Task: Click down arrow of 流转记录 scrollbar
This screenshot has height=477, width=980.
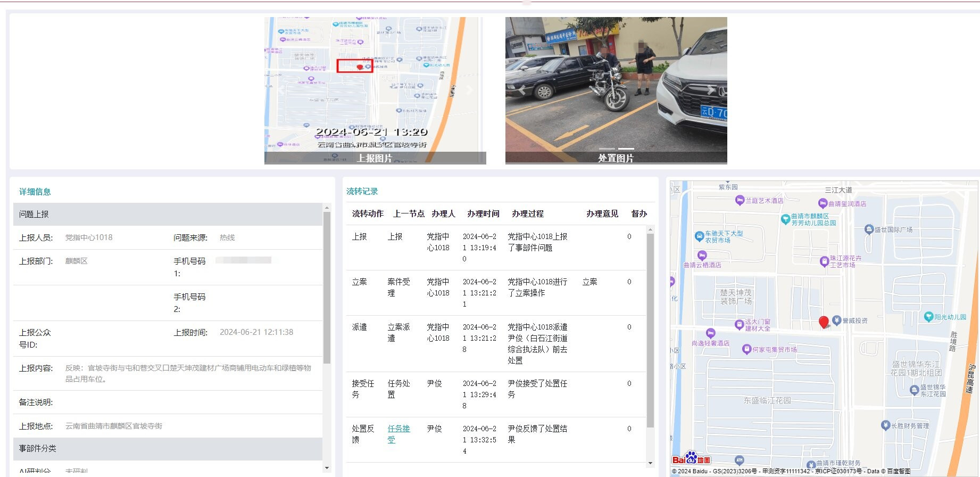Action: (x=650, y=463)
